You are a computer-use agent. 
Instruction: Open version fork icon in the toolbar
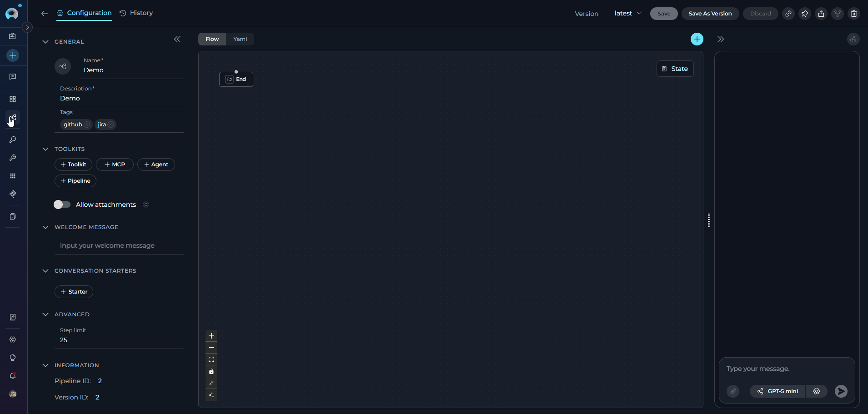click(838, 14)
